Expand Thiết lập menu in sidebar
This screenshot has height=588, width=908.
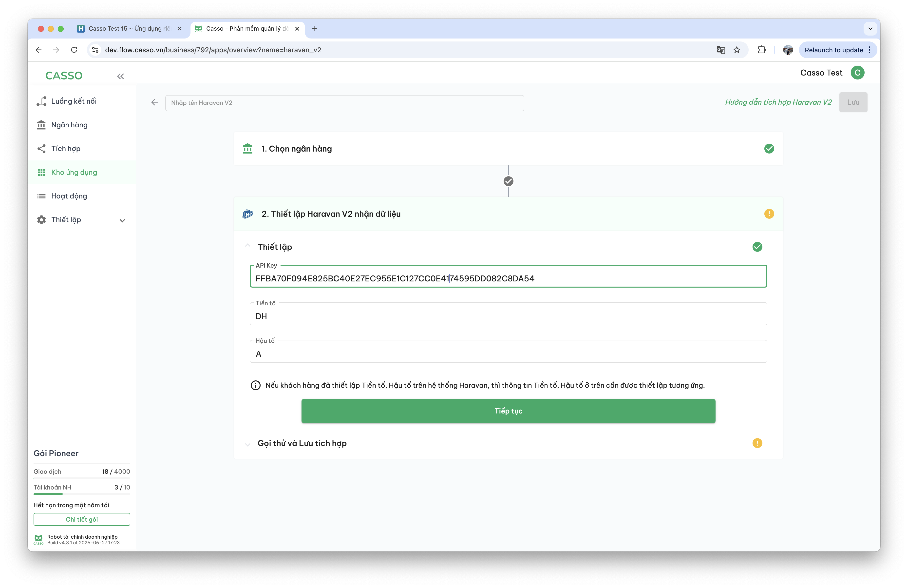coord(122,220)
